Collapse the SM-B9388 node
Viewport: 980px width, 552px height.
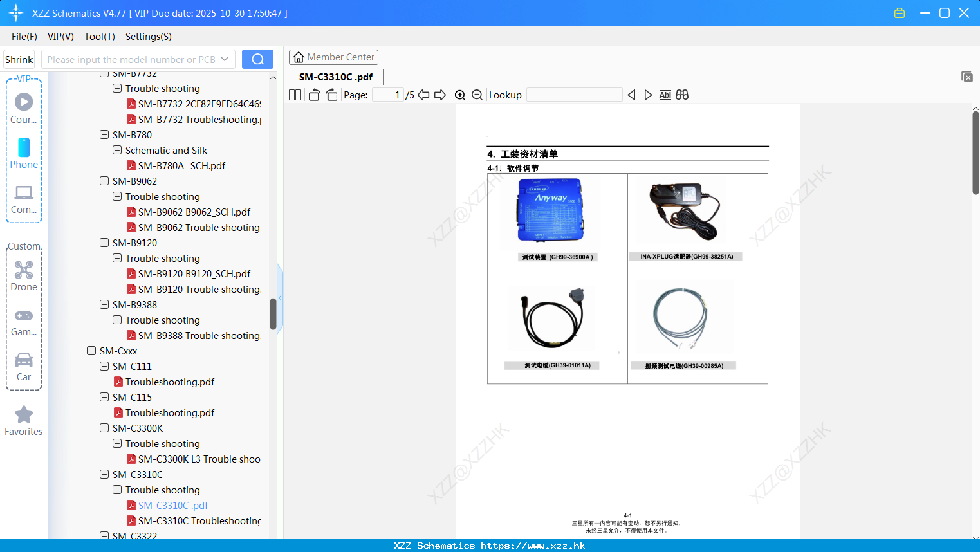tap(104, 304)
